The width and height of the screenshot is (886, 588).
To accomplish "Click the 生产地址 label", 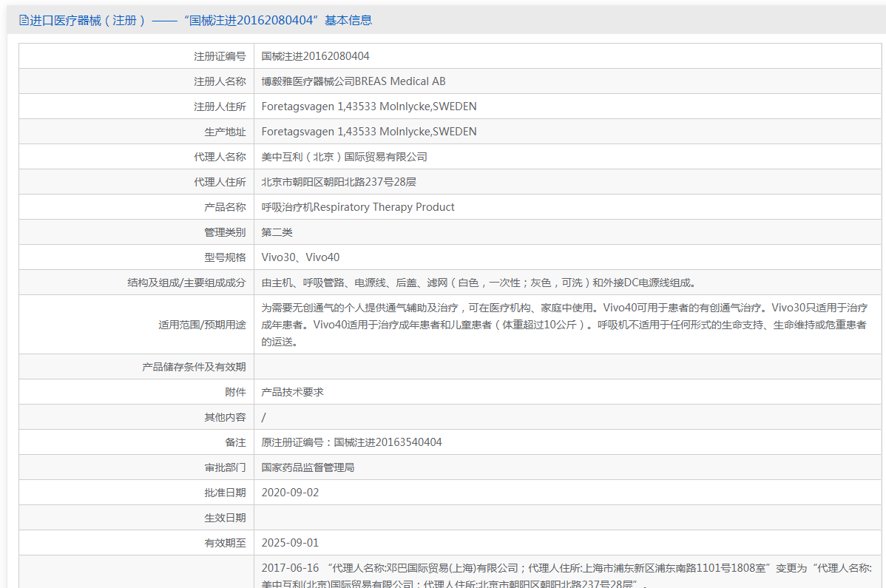I will 225,132.
